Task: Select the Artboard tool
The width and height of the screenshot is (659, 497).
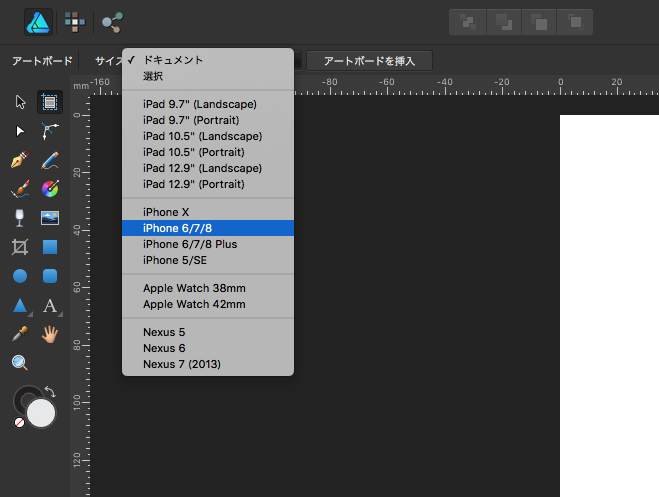Action: tap(50, 102)
